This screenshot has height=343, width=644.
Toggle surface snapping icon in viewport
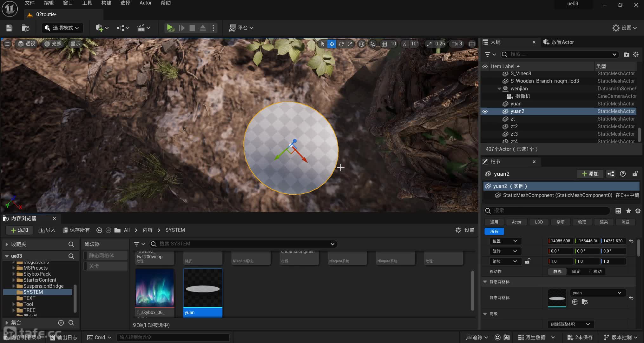pos(373,44)
